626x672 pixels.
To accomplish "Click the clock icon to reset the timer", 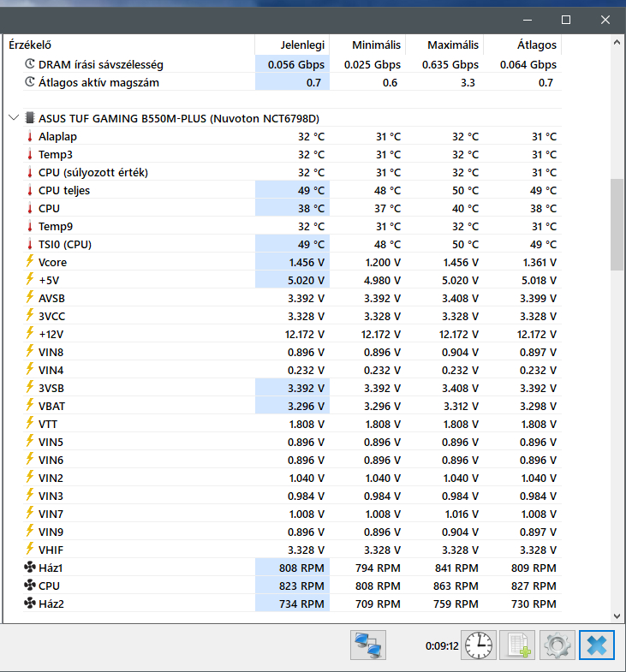I will (480, 644).
